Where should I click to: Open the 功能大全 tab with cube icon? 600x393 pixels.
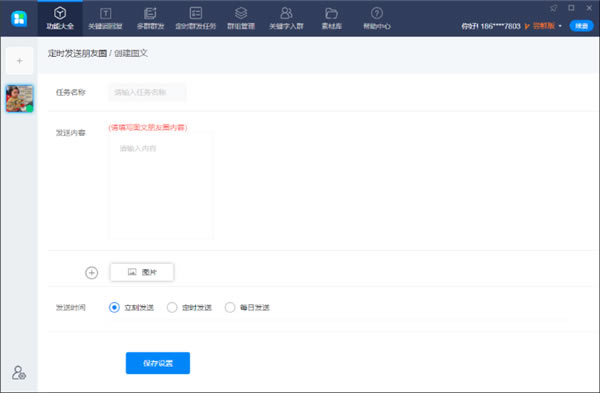(x=60, y=18)
